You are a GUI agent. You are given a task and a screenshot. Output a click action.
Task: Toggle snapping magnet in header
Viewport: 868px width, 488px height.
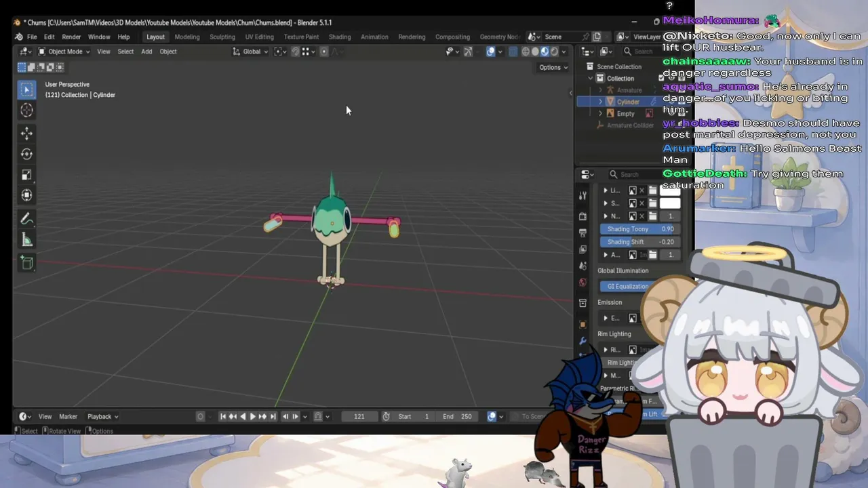[x=295, y=52]
